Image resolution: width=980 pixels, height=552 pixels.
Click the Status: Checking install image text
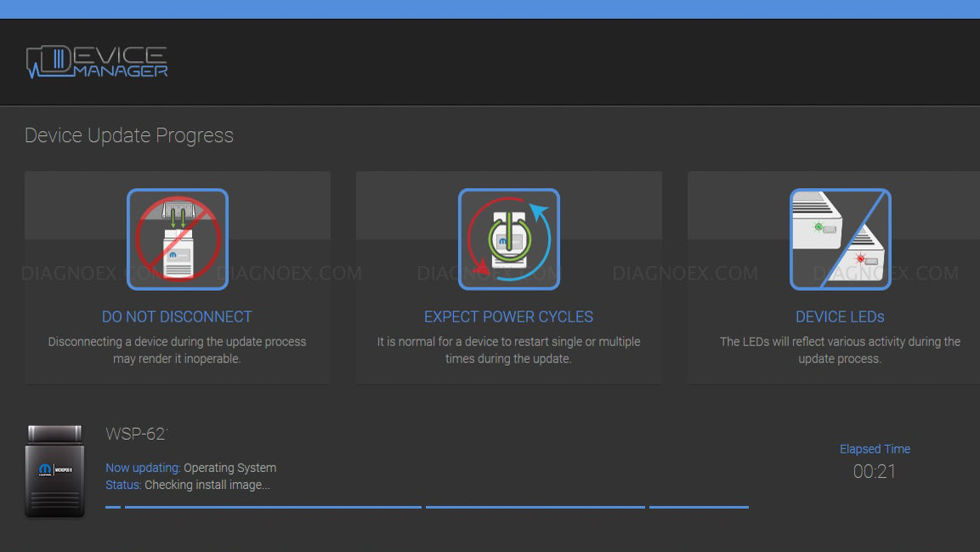[188, 485]
